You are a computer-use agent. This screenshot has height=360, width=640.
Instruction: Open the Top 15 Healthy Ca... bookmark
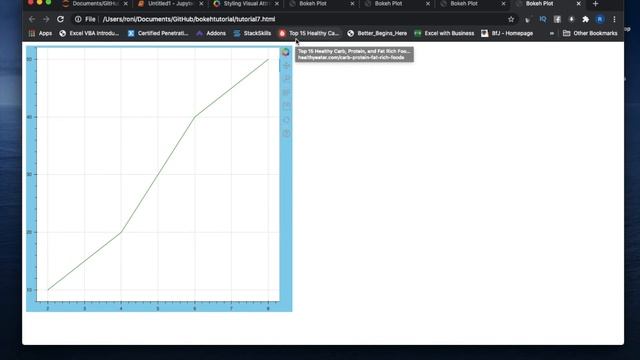pyautogui.click(x=309, y=33)
